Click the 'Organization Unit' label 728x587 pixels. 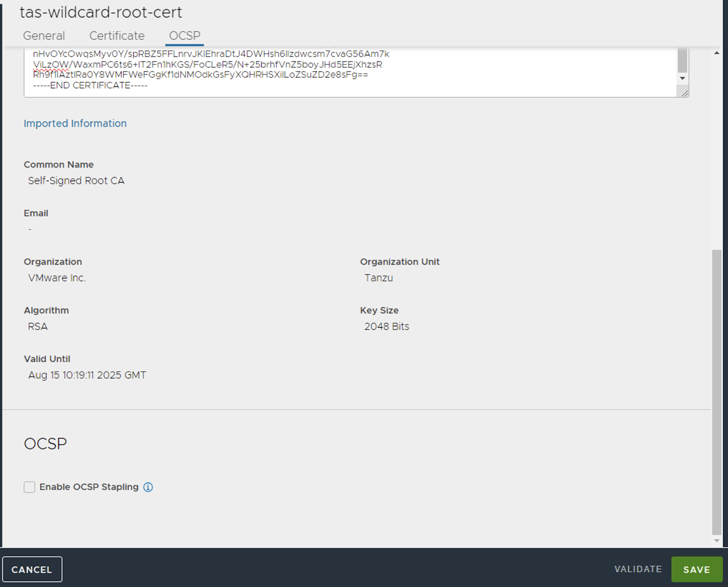[x=400, y=262]
